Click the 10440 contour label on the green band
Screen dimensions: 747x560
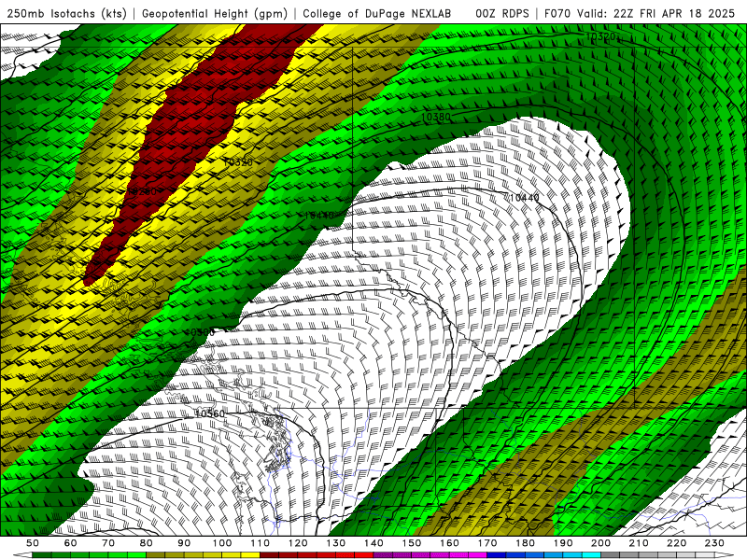tap(319, 216)
